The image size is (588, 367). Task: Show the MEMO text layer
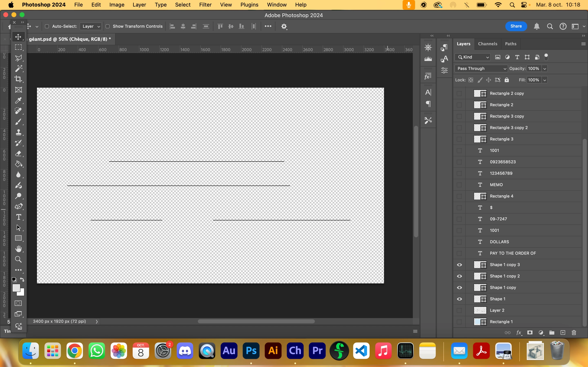459,185
